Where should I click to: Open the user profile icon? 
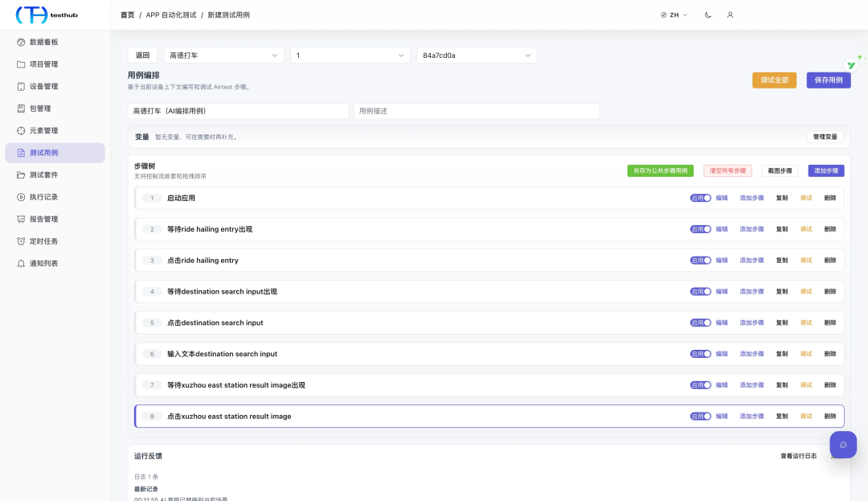click(730, 15)
